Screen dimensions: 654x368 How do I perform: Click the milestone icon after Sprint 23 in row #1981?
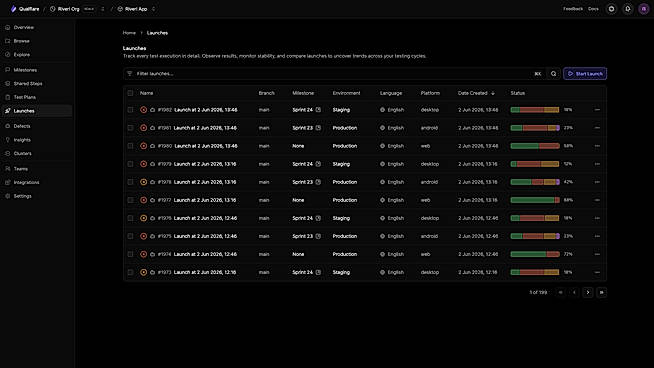pos(318,128)
